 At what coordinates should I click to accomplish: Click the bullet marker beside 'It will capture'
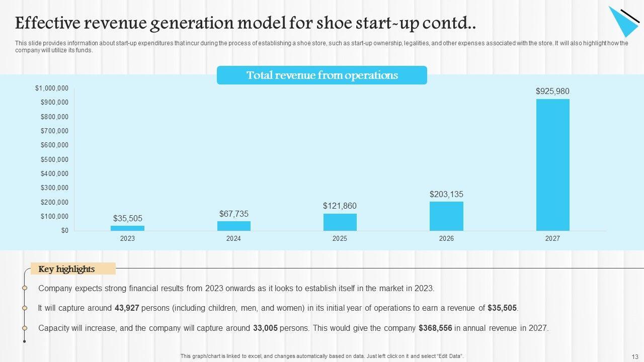(25, 308)
